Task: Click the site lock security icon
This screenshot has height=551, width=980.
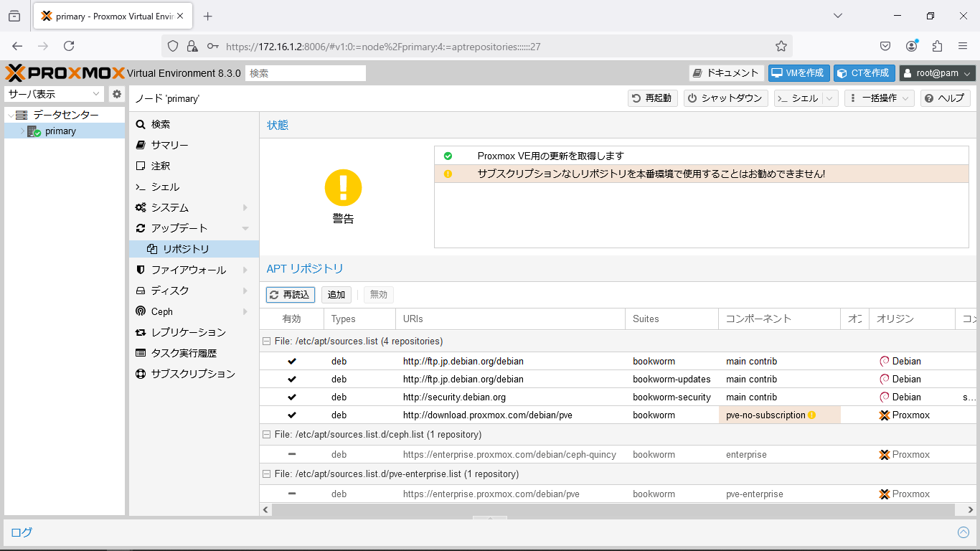Action: pos(192,46)
